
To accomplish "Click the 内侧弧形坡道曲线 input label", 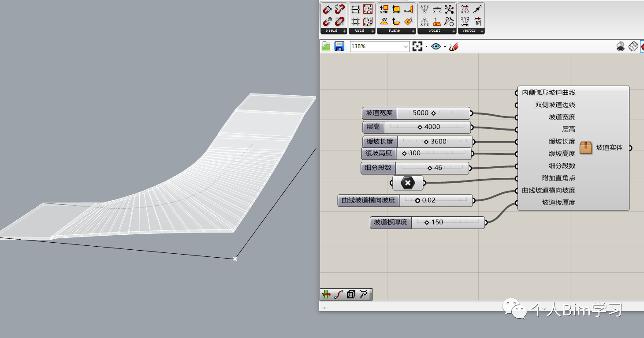I will tap(549, 93).
